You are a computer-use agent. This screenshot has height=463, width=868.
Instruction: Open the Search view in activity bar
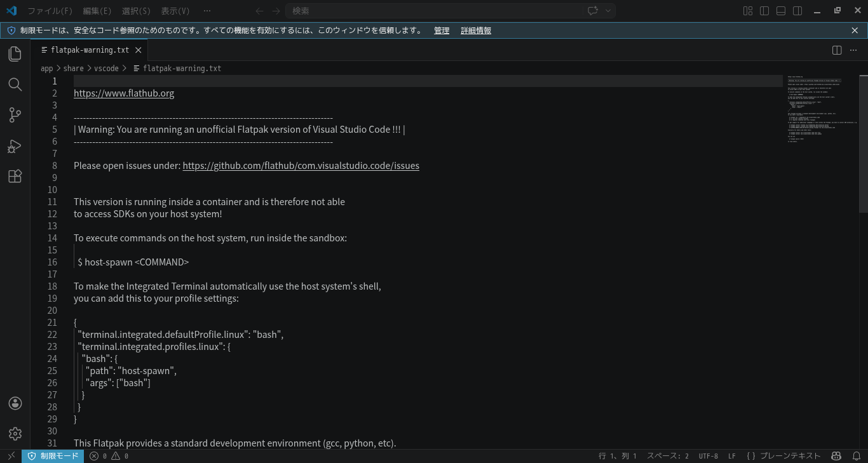pyautogui.click(x=15, y=84)
